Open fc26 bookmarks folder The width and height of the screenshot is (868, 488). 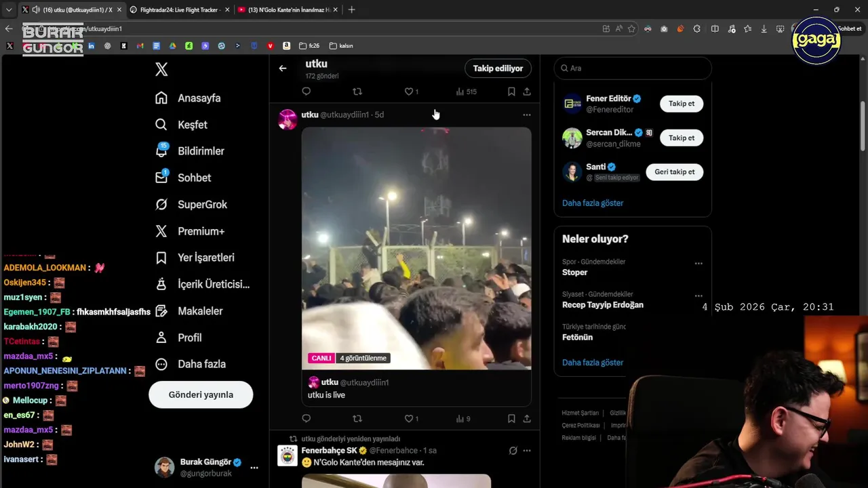[x=309, y=46]
